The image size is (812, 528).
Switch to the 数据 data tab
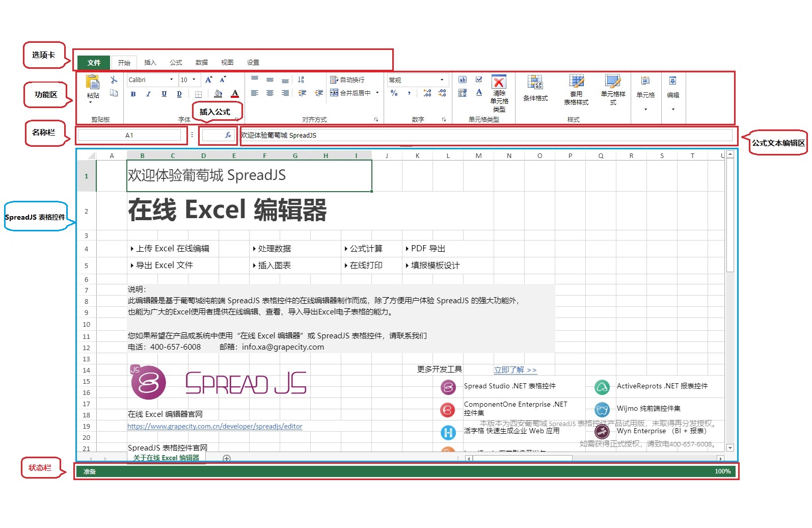[201, 63]
